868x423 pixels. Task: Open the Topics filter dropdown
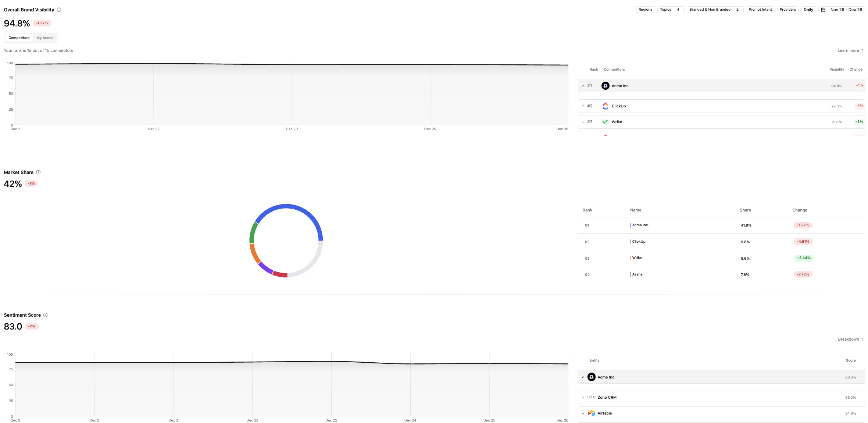click(x=670, y=10)
